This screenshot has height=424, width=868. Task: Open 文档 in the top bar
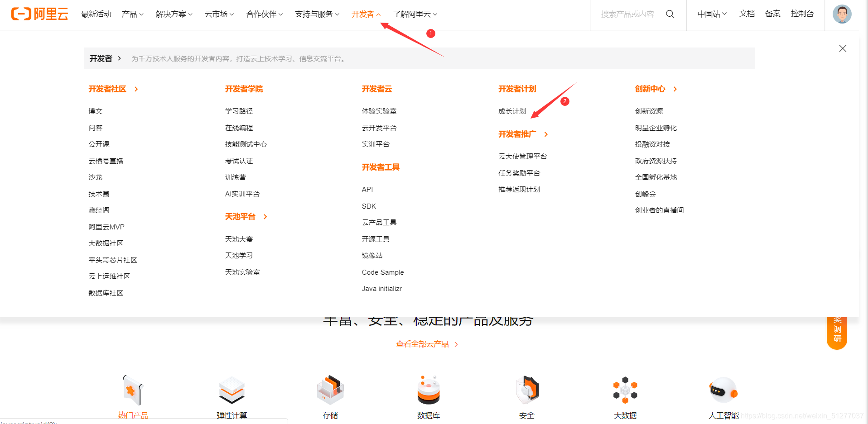(747, 14)
